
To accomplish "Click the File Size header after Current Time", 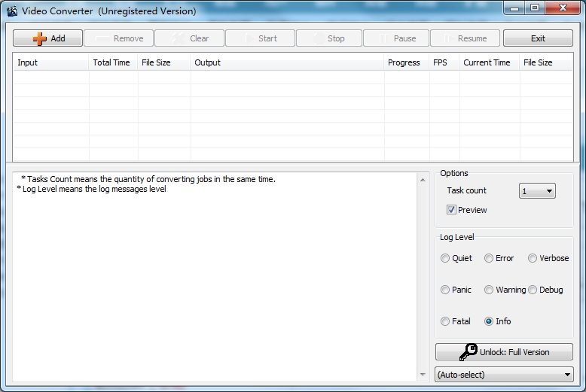I will click(x=545, y=62).
